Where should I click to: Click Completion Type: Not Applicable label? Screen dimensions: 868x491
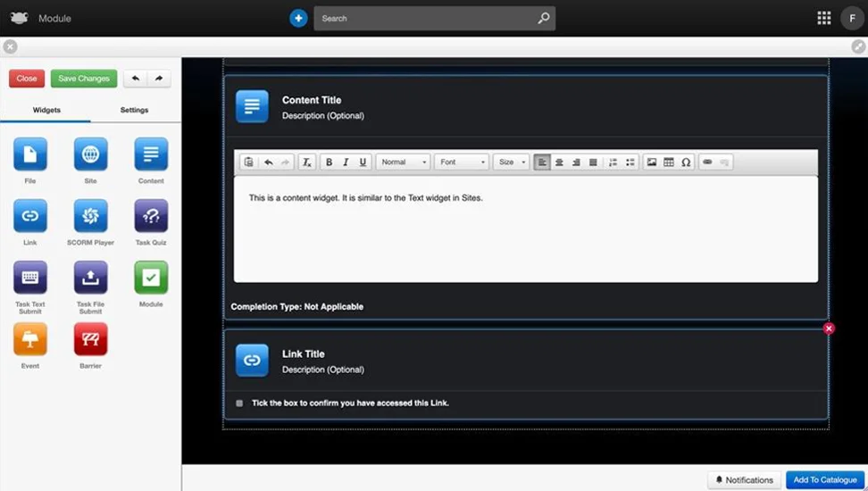[x=297, y=307]
